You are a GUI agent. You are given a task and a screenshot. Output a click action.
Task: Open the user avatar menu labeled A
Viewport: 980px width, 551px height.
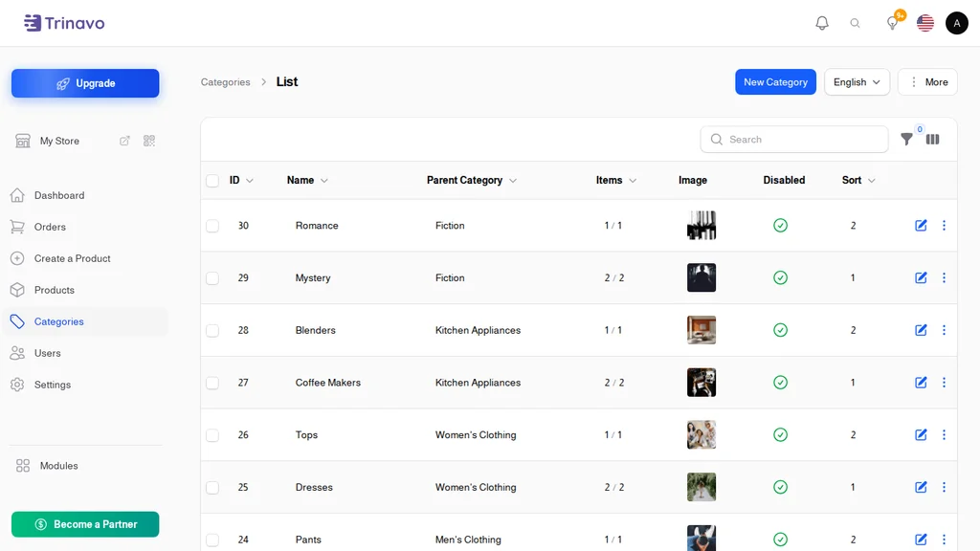(957, 23)
